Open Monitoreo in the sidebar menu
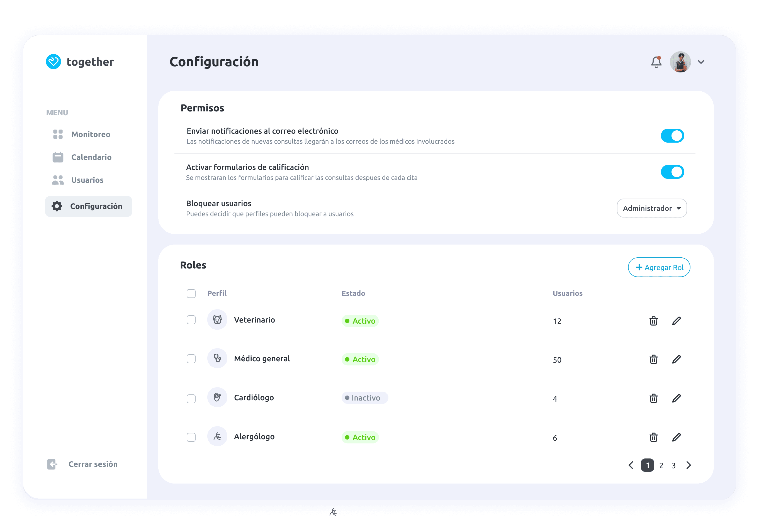This screenshot has height=532, width=764. tap(90, 135)
